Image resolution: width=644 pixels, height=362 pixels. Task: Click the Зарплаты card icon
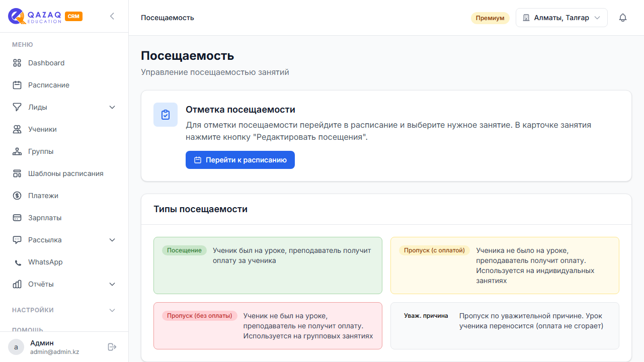pos(17,218)
